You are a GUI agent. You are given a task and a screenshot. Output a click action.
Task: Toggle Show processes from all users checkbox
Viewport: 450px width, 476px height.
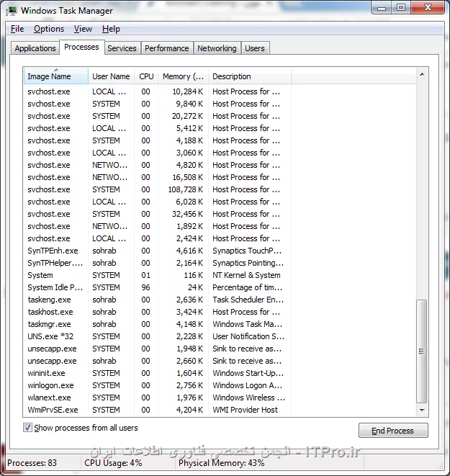(27, 428)
